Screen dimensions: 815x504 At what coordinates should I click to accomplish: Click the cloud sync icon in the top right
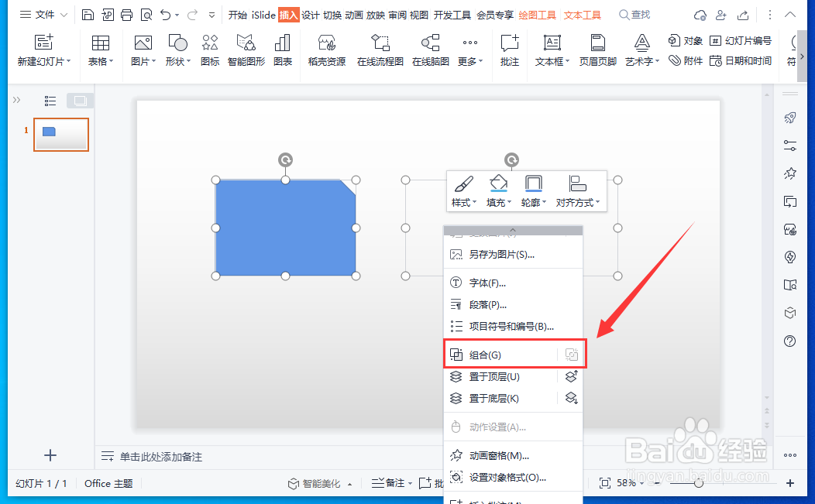point(700,15)
